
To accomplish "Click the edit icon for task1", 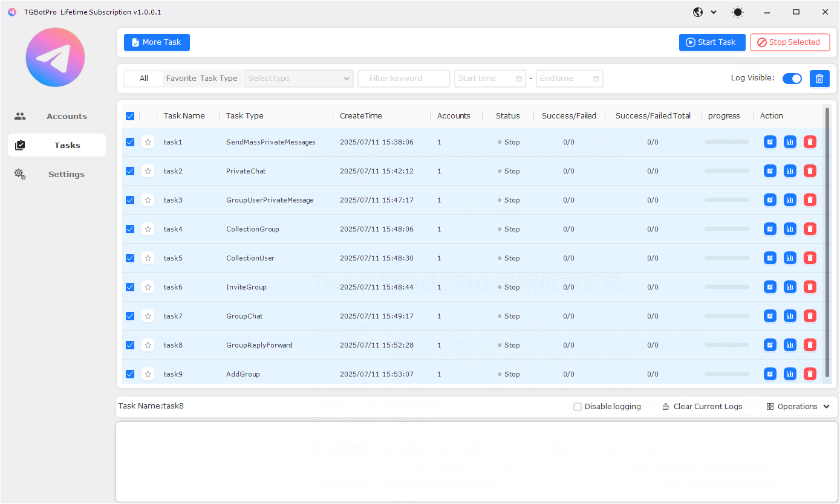I will (x=769, y=142).
